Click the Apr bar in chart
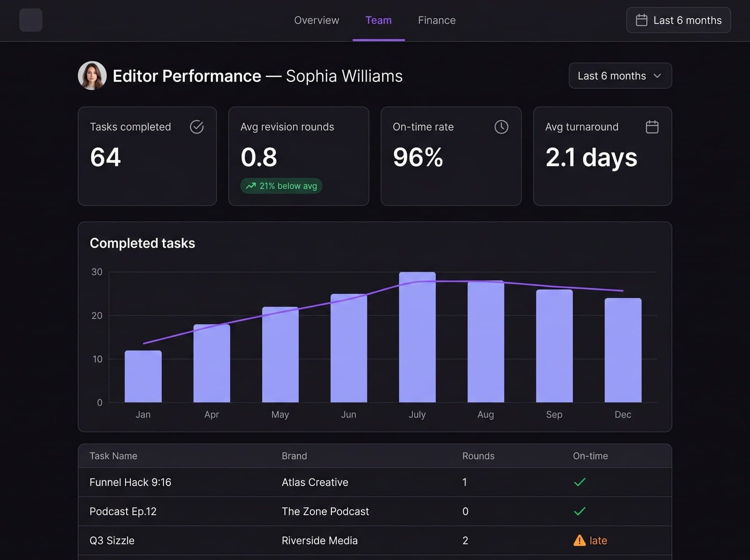The width and height of the screenshot is (750, 560). point(211,363)
